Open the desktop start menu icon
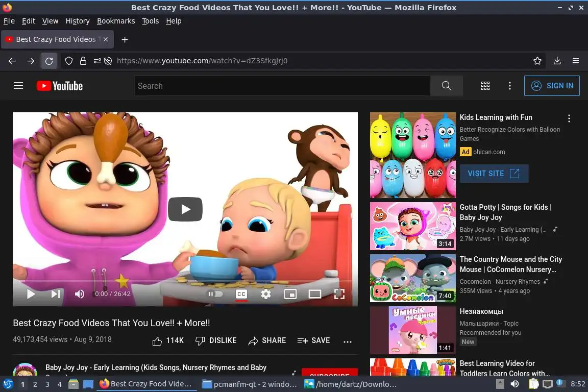Screen dimensions: 588x392 tap(8, 384)
